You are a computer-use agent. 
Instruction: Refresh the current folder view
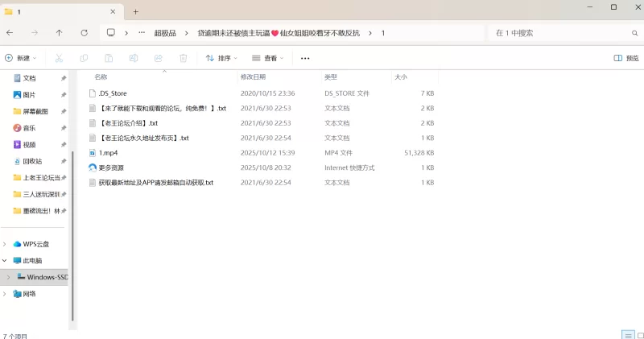pyautogui.click(x=84, y=33)
